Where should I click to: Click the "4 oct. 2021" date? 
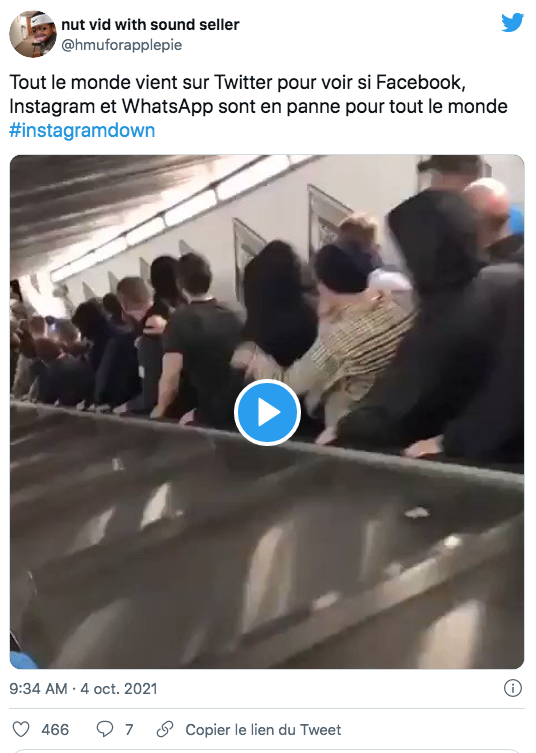pos(119,689)
